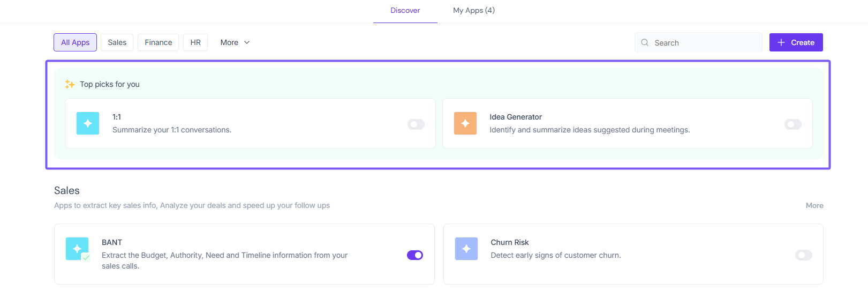
Task: Expand the More categories dropdown
Action: [235, 42]
